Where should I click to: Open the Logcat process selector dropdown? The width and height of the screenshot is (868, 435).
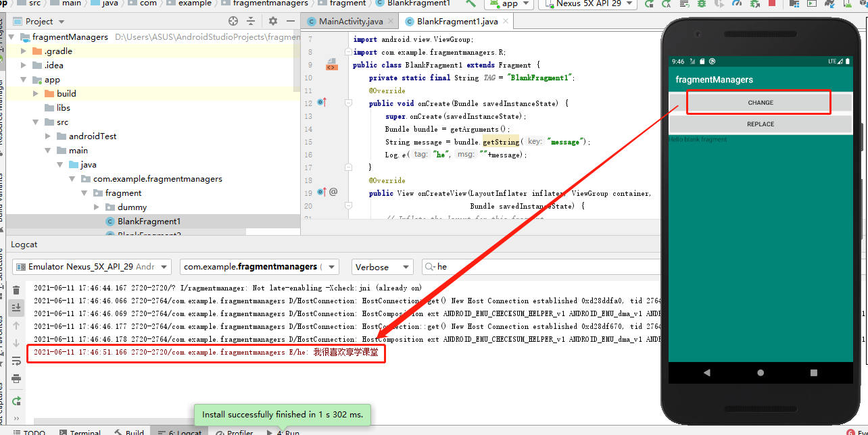click(x=260, y=267)
